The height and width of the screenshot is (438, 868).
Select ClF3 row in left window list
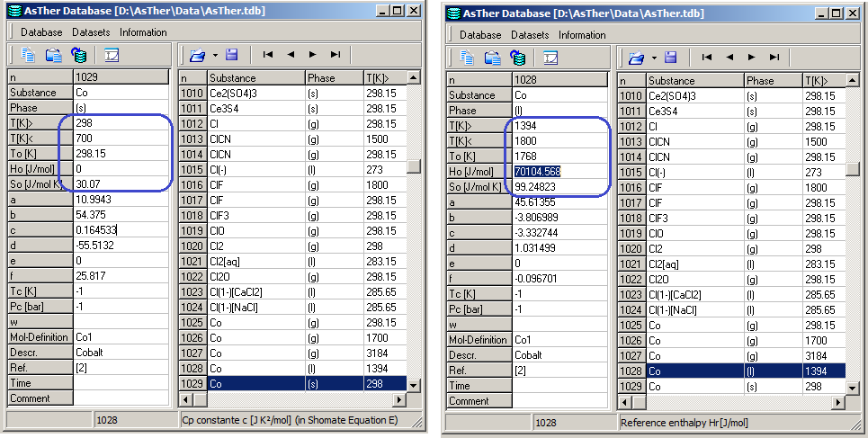pyautogui.click(x=293, y=215)
